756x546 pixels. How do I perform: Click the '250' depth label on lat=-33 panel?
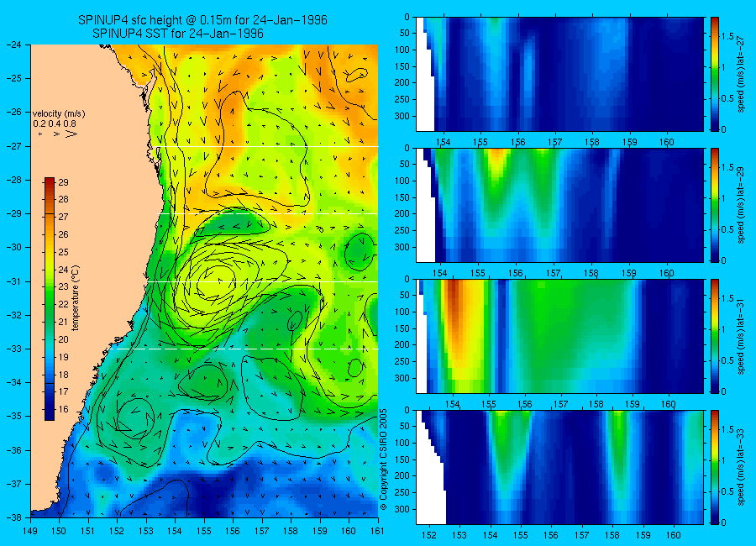402,492
